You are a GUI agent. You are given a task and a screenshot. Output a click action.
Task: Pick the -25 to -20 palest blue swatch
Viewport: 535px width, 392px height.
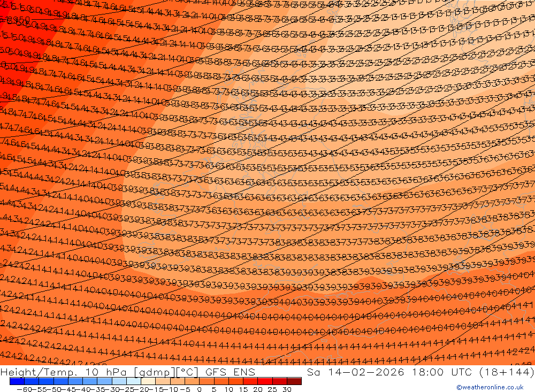[x=134, y=381]
